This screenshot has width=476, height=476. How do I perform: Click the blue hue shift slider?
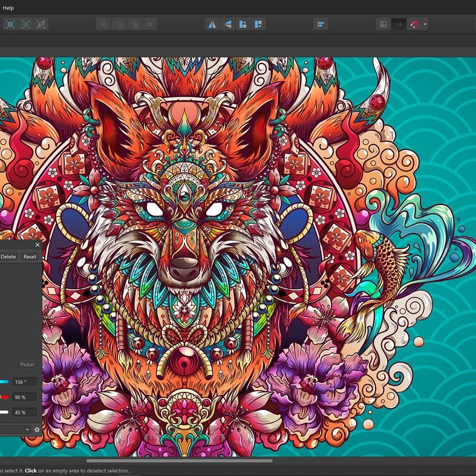(x=4, y=382)
